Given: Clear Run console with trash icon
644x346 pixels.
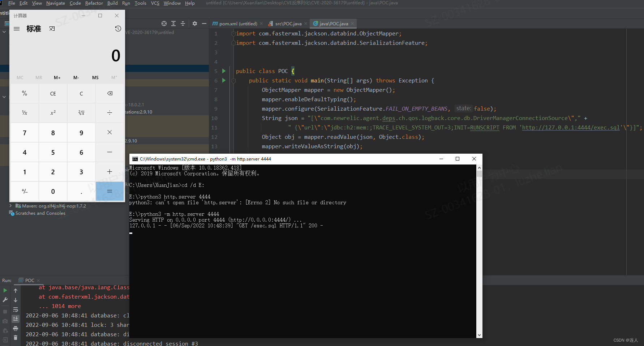Looking at the screenshot, I should click(x=16, y=338).
